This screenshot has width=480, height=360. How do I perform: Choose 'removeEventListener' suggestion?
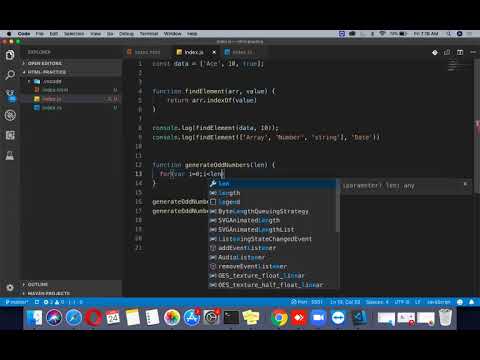[273, 266]
